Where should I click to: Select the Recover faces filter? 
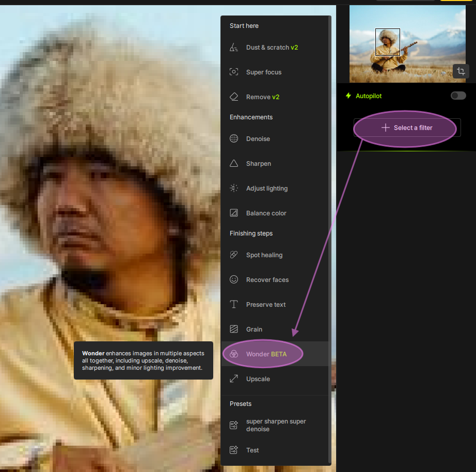(x=233, y=279)
